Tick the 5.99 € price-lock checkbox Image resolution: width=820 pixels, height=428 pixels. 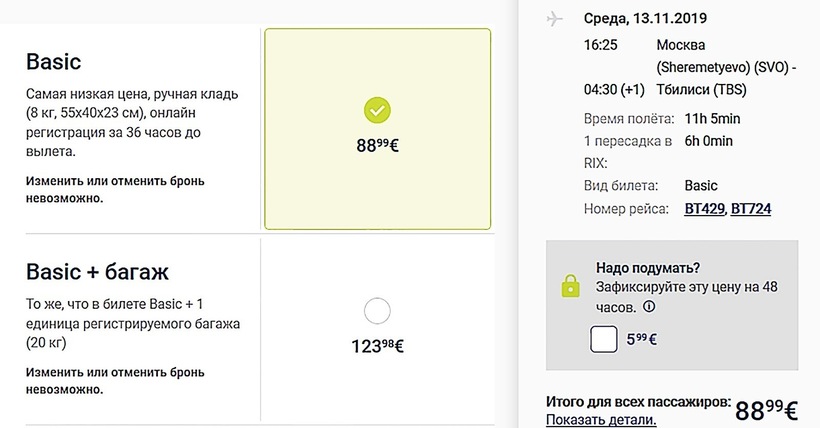[x=604, y=339]
